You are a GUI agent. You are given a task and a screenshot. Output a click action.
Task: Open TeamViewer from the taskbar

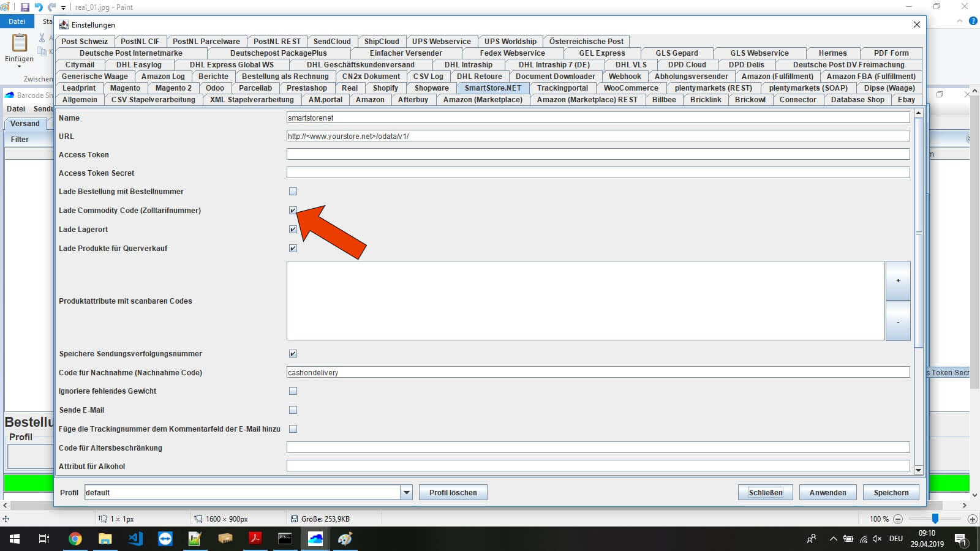pyautogui.click(x=165, y=539)
